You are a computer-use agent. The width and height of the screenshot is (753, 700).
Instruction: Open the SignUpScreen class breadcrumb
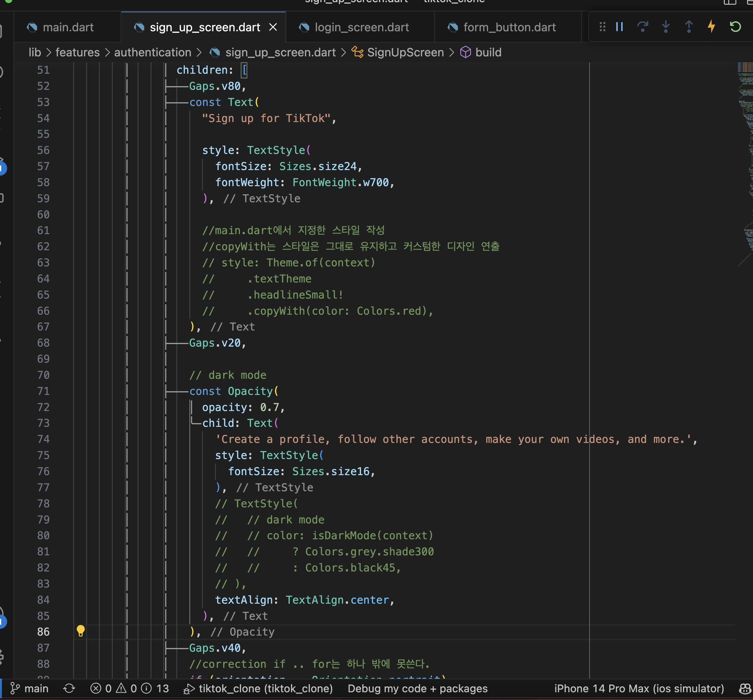click(x=405, y=52)
